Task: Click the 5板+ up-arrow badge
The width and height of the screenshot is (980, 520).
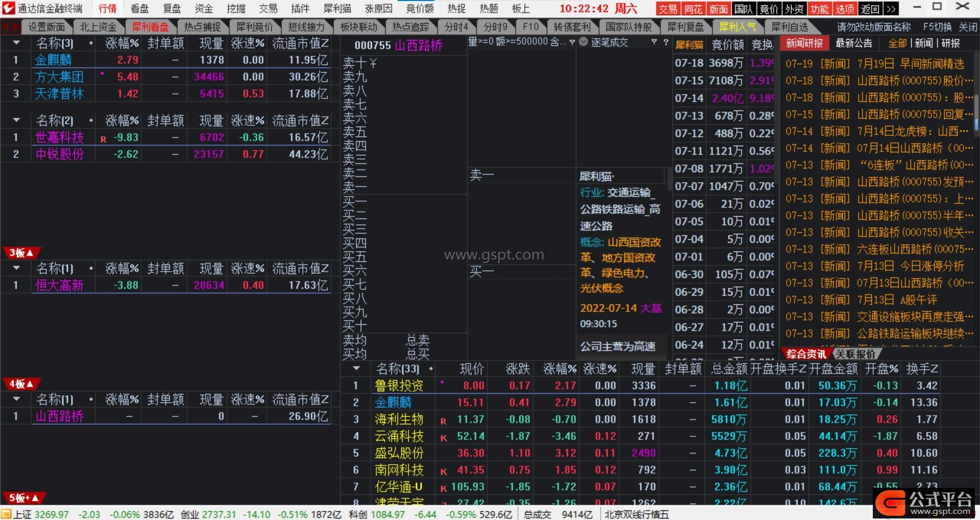Action: click(x=24, y=498)
